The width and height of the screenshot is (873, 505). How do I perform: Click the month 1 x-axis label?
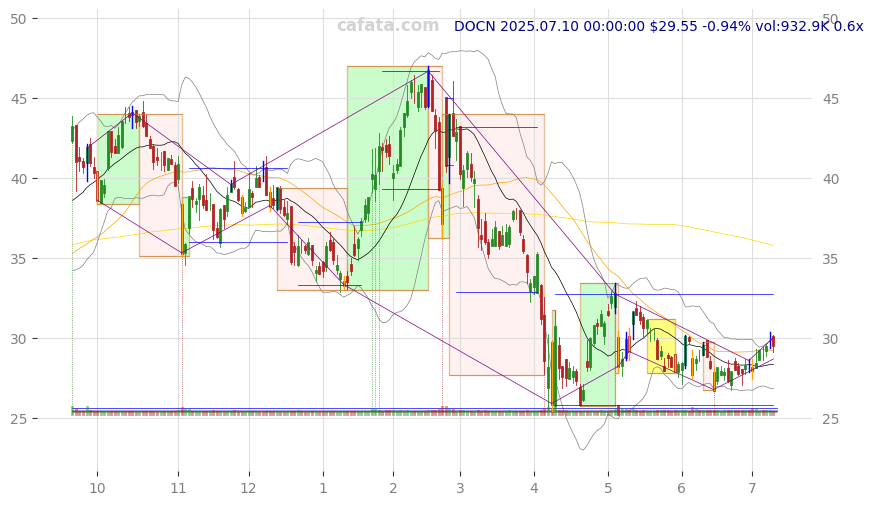tap(323, 488)
